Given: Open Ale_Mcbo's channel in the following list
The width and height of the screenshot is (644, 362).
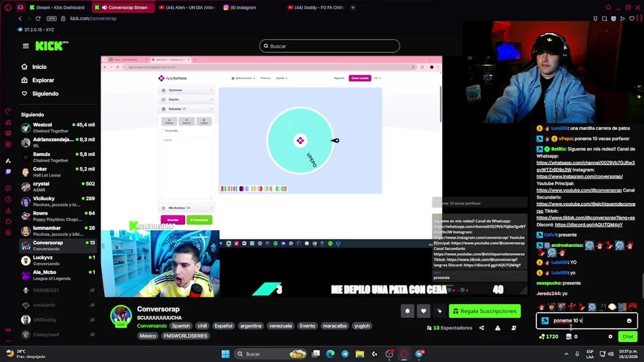Looking at the screenshot, I should point(58,275).
